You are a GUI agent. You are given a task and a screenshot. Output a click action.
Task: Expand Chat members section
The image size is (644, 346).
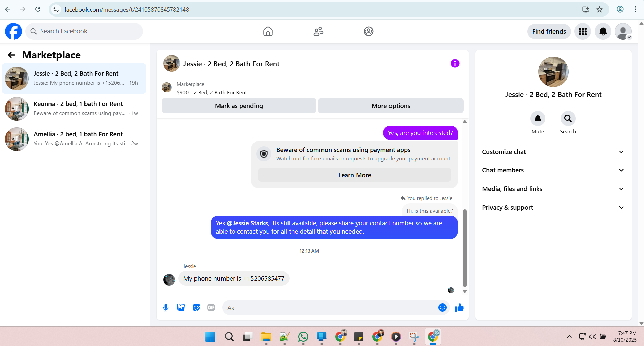pos(553,170)
